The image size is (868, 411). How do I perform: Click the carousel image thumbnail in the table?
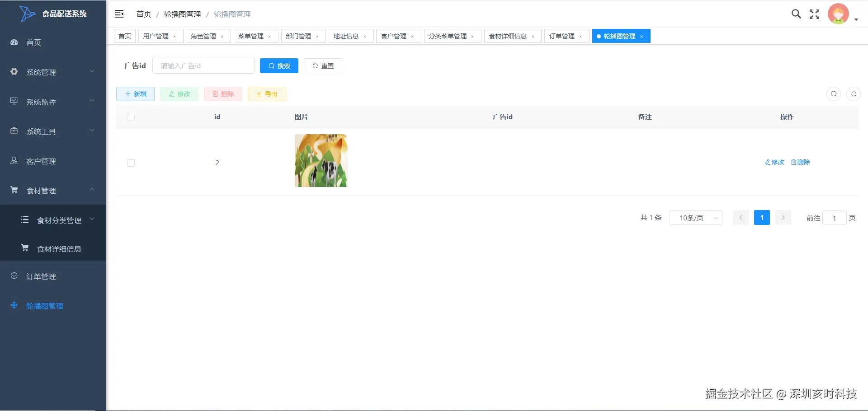(321, 160)
